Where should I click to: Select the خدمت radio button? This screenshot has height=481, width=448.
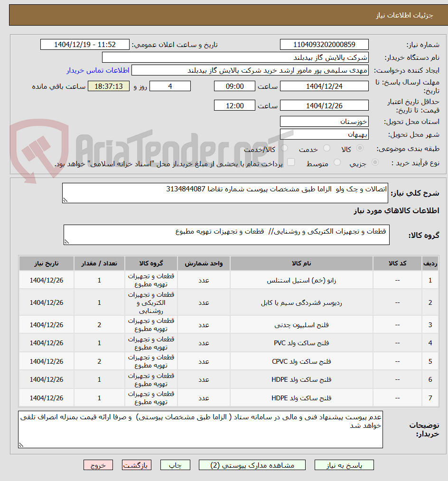pos(327,149)
